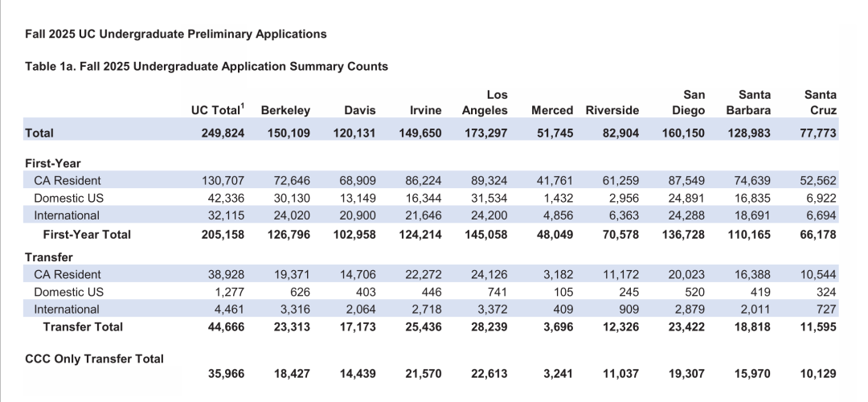Select Berkeley CCC Only Transfer value 18,427
This screenshot has width=868, height=402.
(x=292, y=374)
